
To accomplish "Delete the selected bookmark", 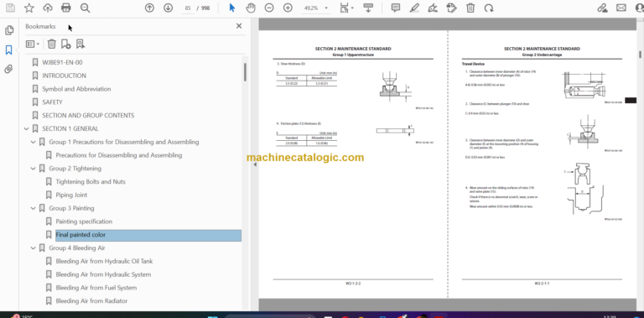I will pos(51,44).
